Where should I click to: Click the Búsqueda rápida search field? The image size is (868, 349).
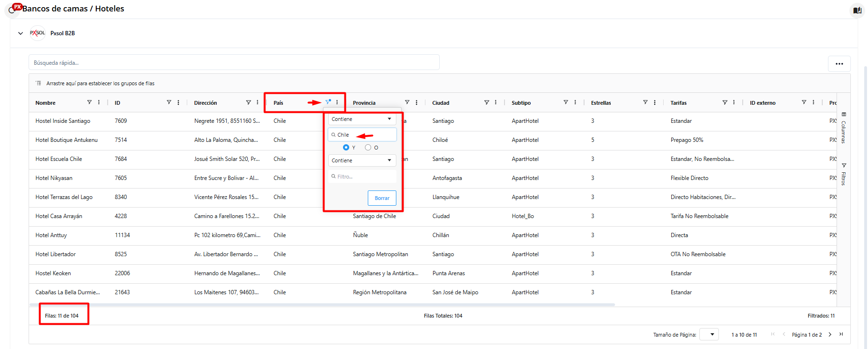tap(233, 63)
